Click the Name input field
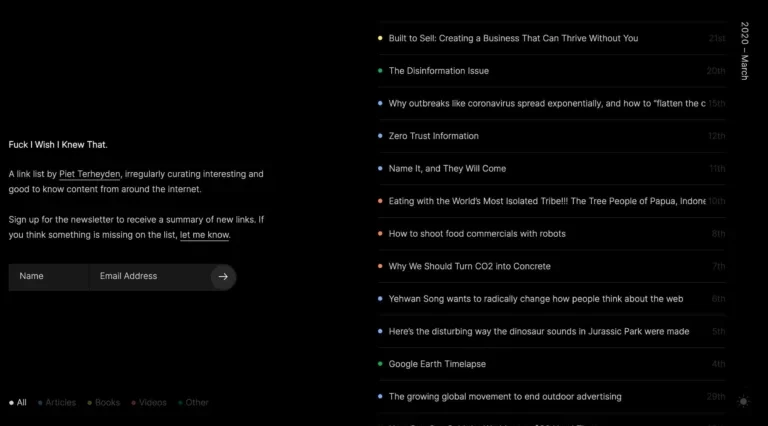The height and width of the screenshot is (426, 768). (48, 276)
